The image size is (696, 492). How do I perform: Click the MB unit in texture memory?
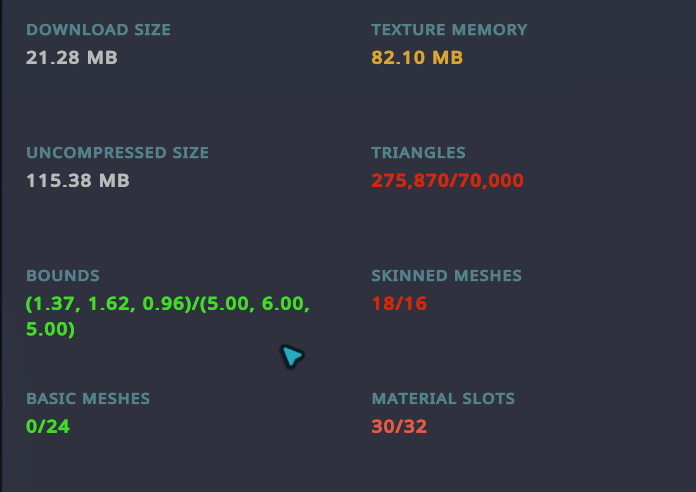coord(447,58)
